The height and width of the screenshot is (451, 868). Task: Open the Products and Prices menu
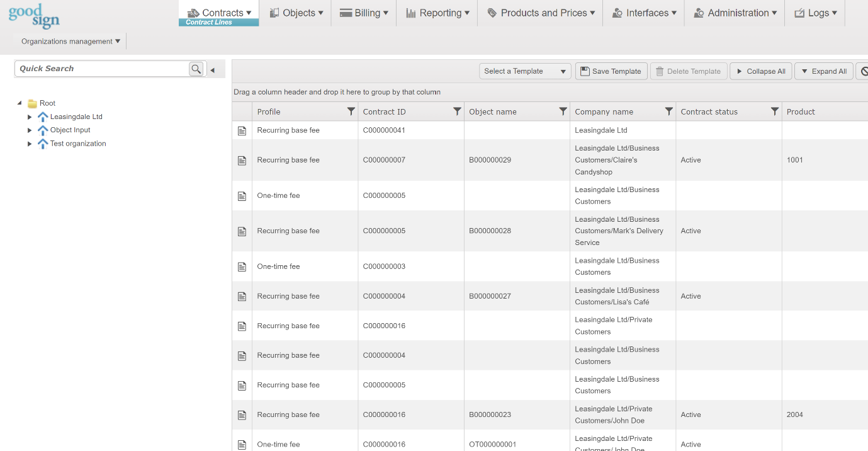pyautogui.click(x=541, y=13)
